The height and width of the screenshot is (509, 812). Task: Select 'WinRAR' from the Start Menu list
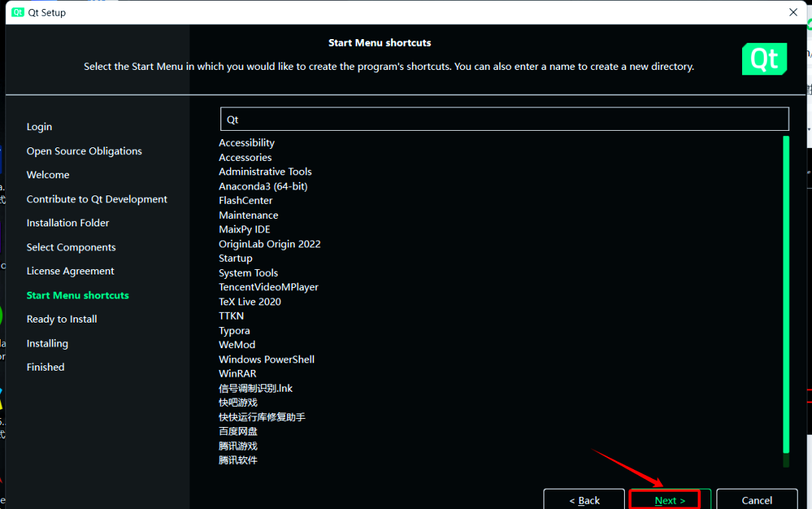pos(238,373)
